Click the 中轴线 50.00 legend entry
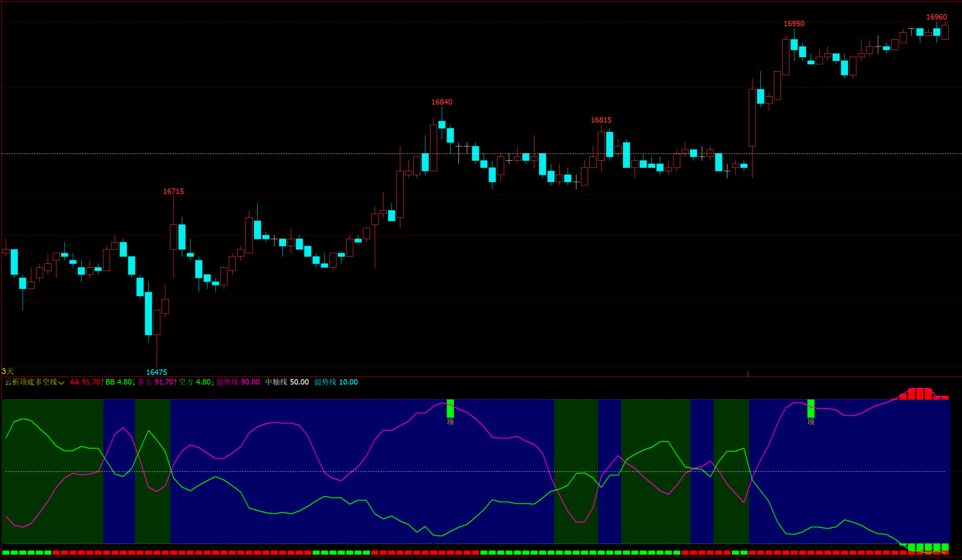 (287, 382)
